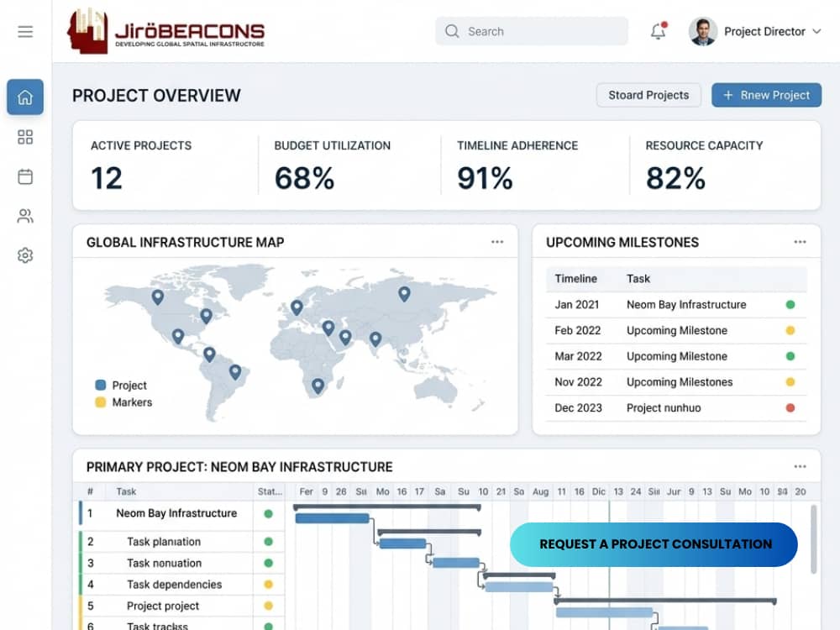Click the first blue Gantt bar for row 1
Image resolution: width=840 pixels, height=630 pixels.
pyautogui.click(x=332, y=518)
